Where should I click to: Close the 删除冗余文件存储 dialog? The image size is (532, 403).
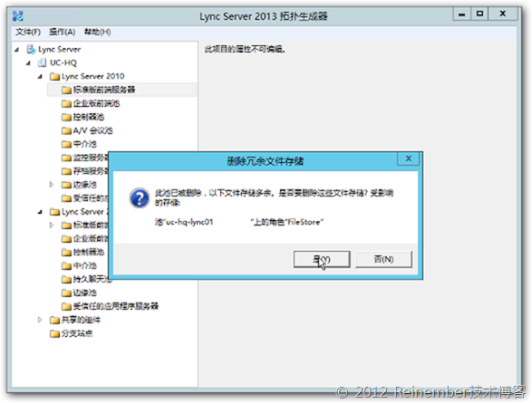pos(409,158)
